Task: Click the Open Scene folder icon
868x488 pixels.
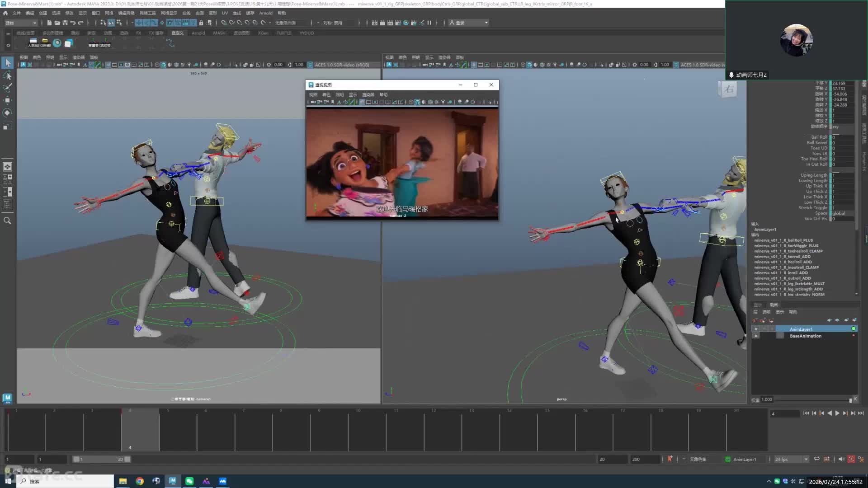Action: point(57,23)
